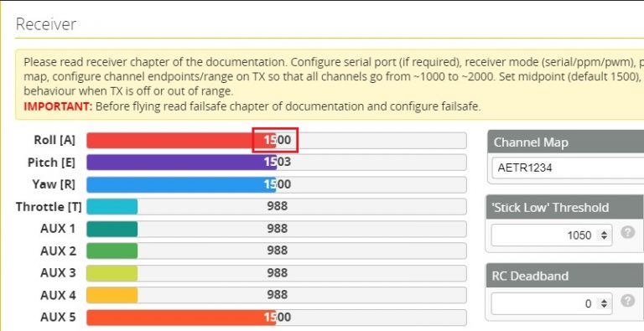Viewport: 644px width, 331px height.
Task: Click the help icon beside 'Stick Low' Threshold
Action: point(627,232)
